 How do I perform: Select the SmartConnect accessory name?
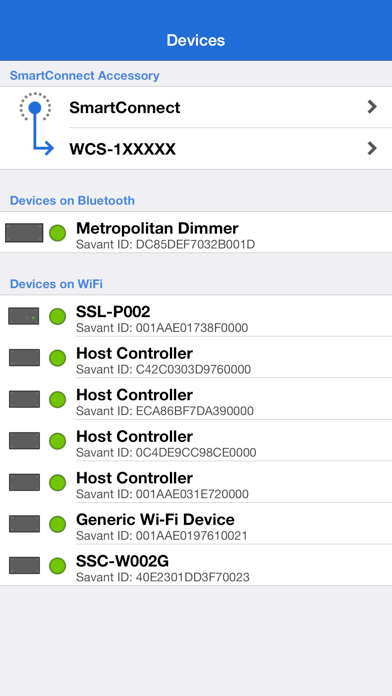tap(125, 107)
